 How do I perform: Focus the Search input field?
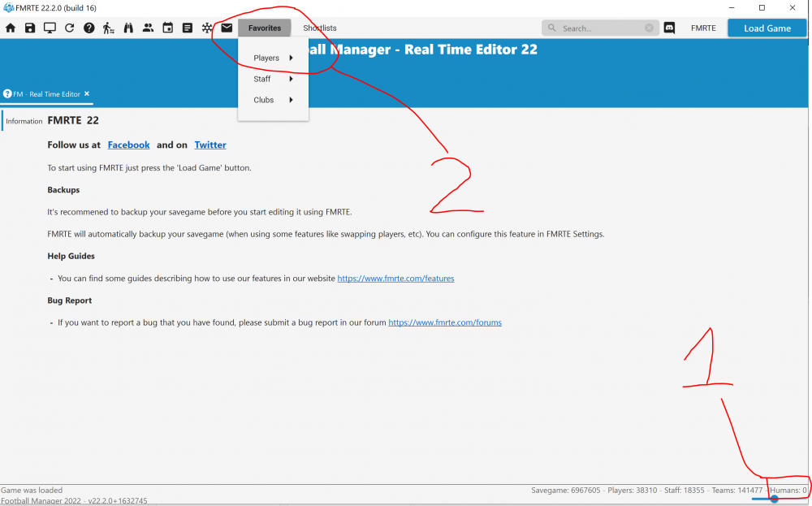click(601, 28)
